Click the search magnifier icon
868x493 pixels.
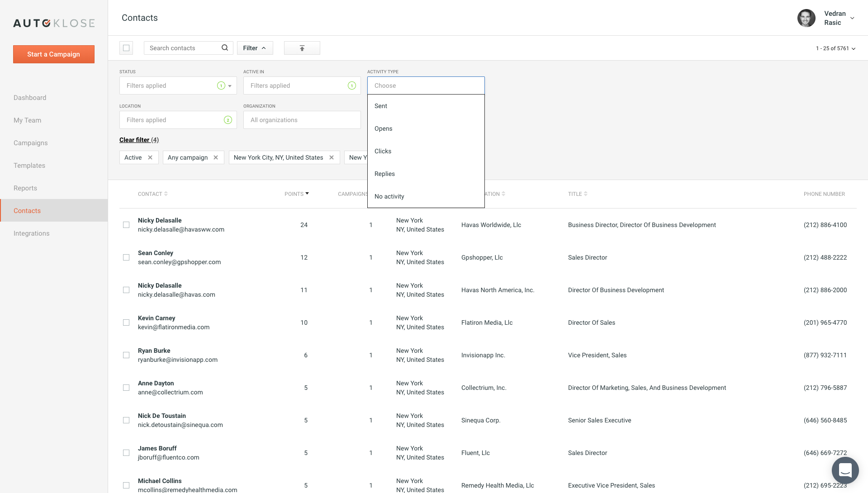224,48
